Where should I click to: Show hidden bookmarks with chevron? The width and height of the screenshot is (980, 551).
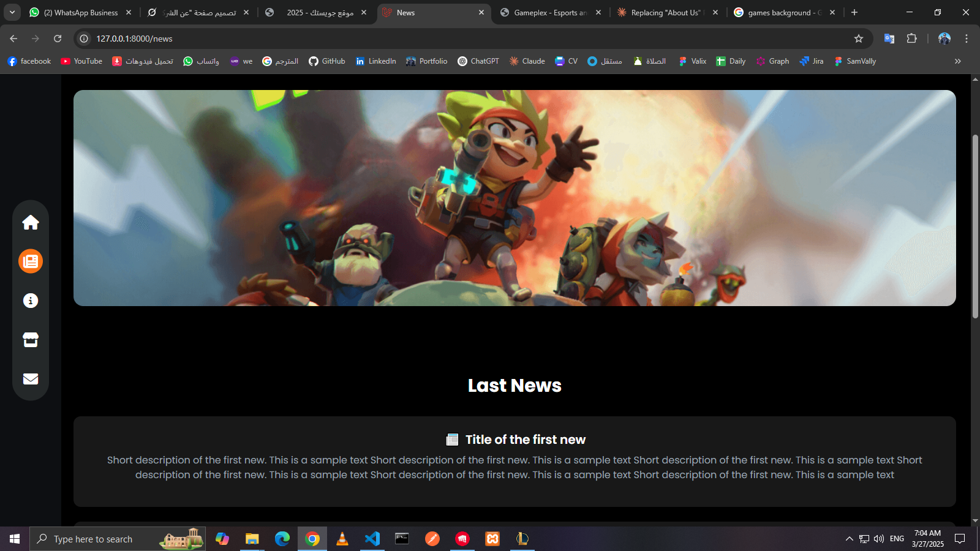tap(957, 61)
